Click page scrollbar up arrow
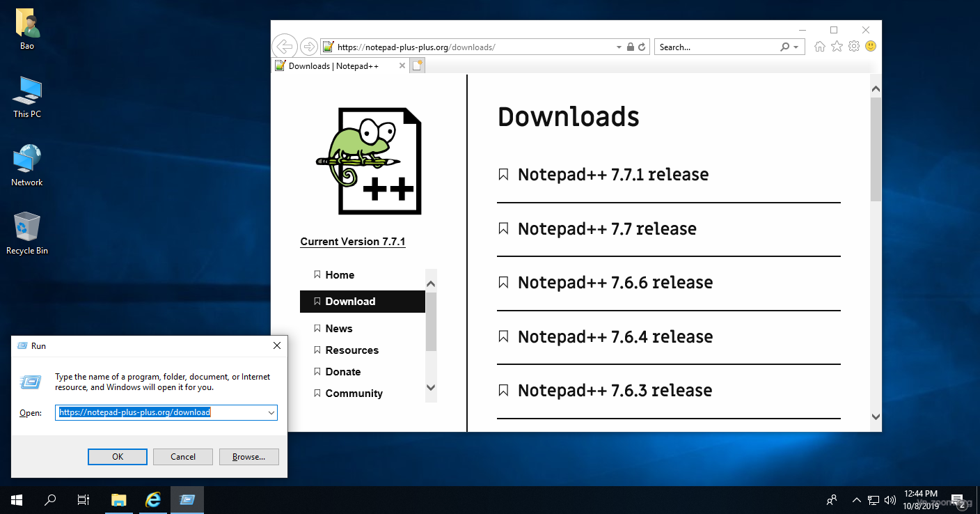 click(x=876, y=89)
